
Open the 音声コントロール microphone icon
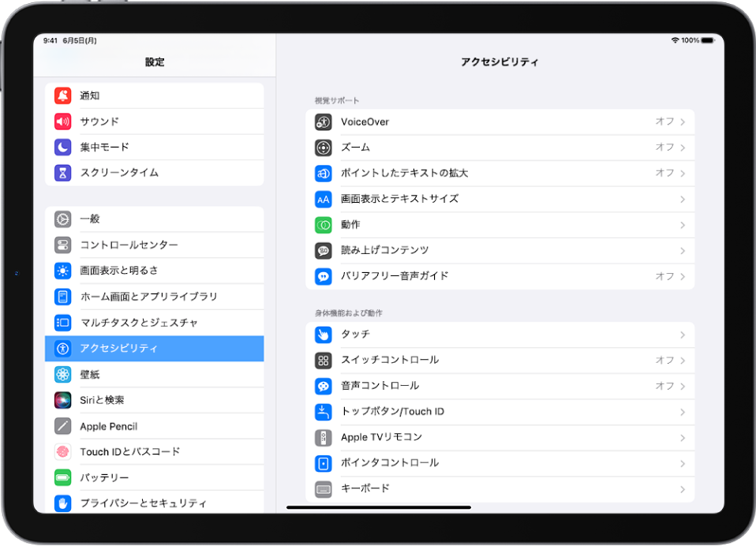point(323,386)
